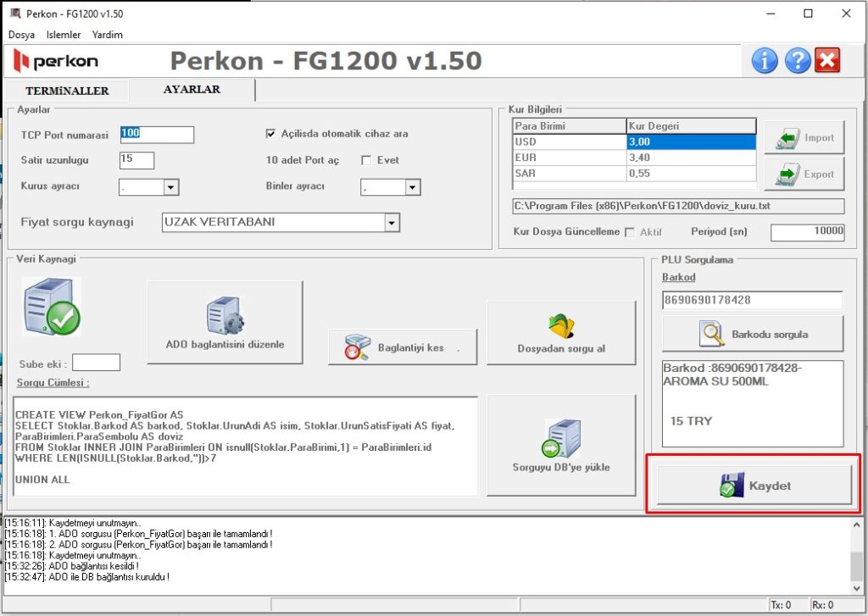The width and height of the screenshot is (868, 616).
Task: Open ADO baglantisini düzenle
Action: [225, 322]
